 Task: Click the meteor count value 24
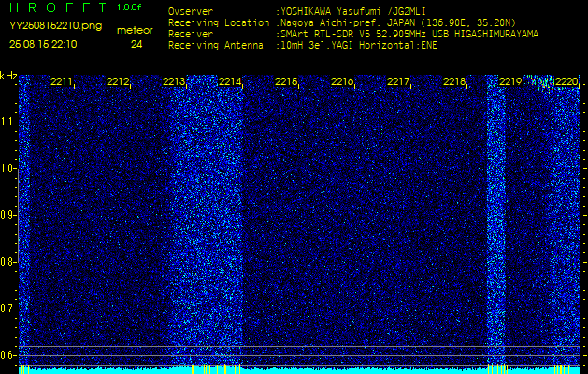[x=136, y=45]
